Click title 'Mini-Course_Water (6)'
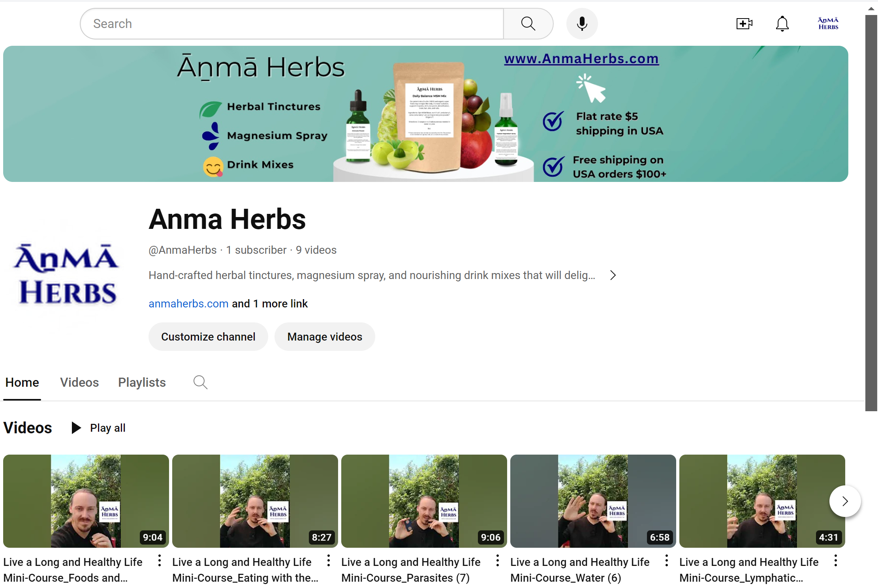This screenshot has height=588, width=878. 566,578
